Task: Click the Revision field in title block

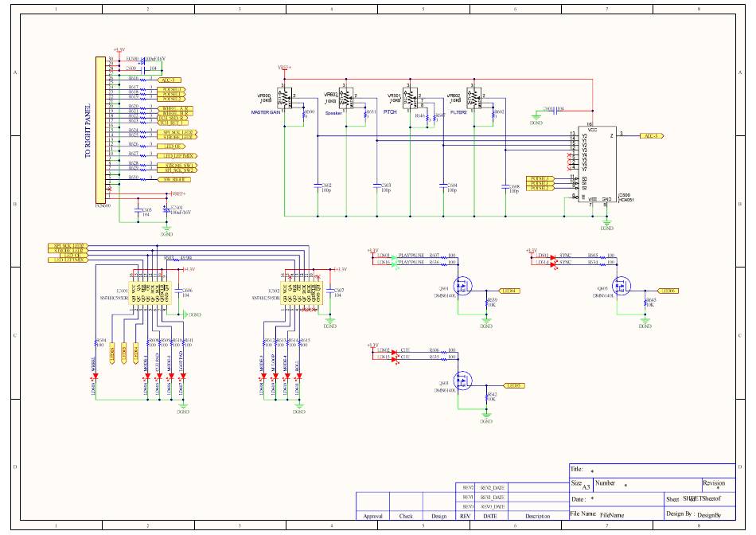Action: click(x=718, y=485)
